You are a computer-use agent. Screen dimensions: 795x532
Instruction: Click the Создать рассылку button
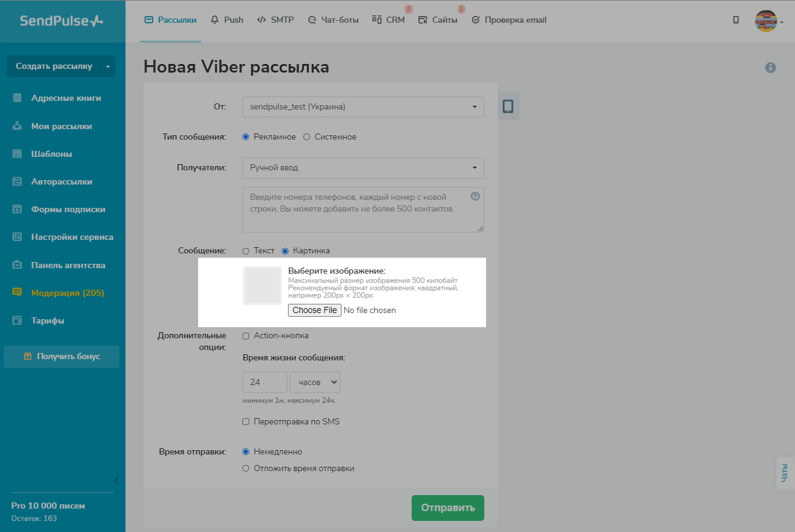click(x=54, y=66)
